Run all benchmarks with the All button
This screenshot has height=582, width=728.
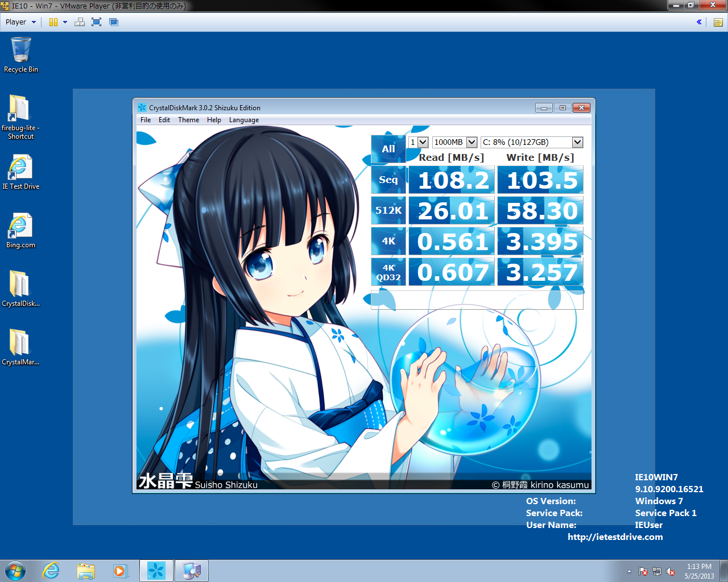[388, 149]
